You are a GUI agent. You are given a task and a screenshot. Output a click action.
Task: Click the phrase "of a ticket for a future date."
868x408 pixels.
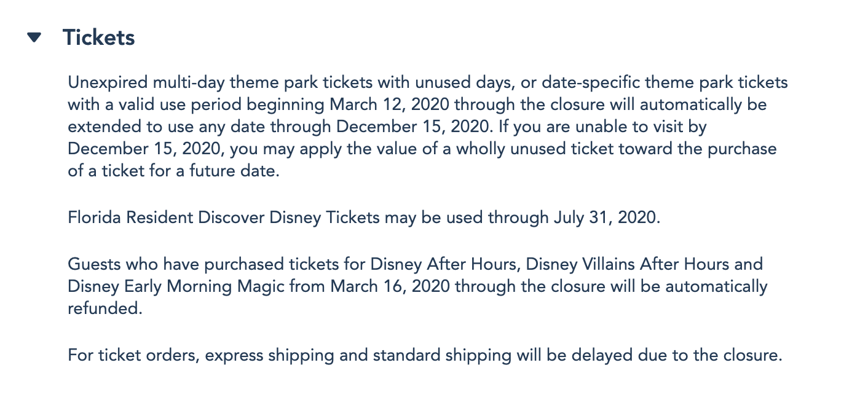coord(174,171)
